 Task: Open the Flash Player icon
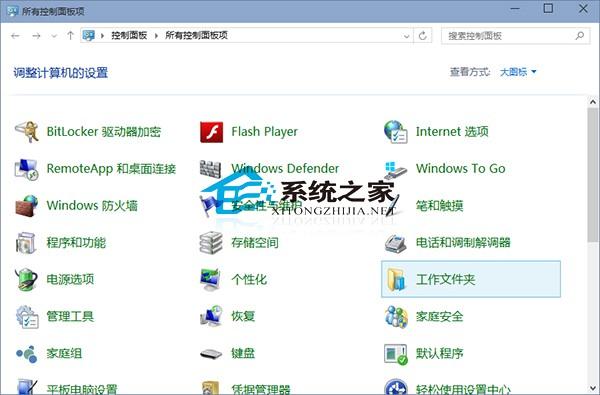[x=211, y=132]
